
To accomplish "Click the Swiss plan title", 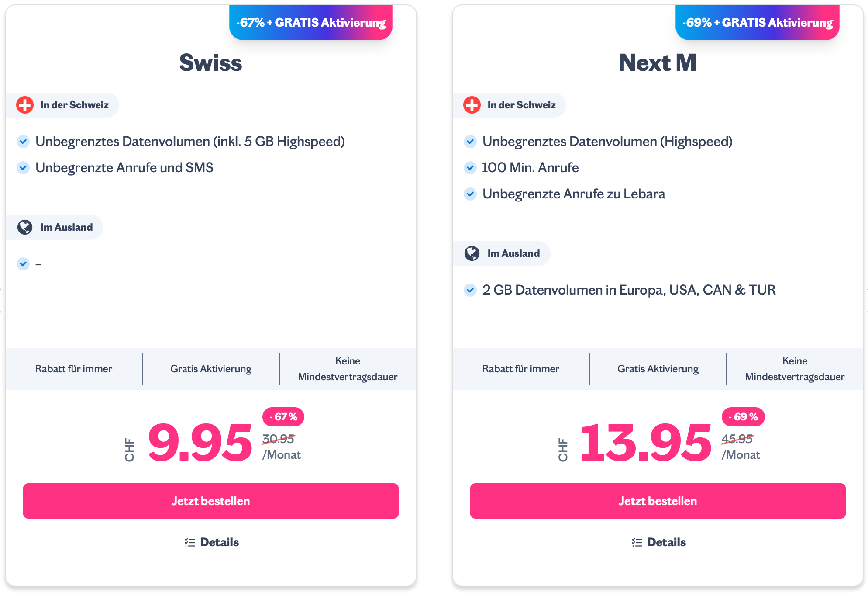I will point(211,62).
